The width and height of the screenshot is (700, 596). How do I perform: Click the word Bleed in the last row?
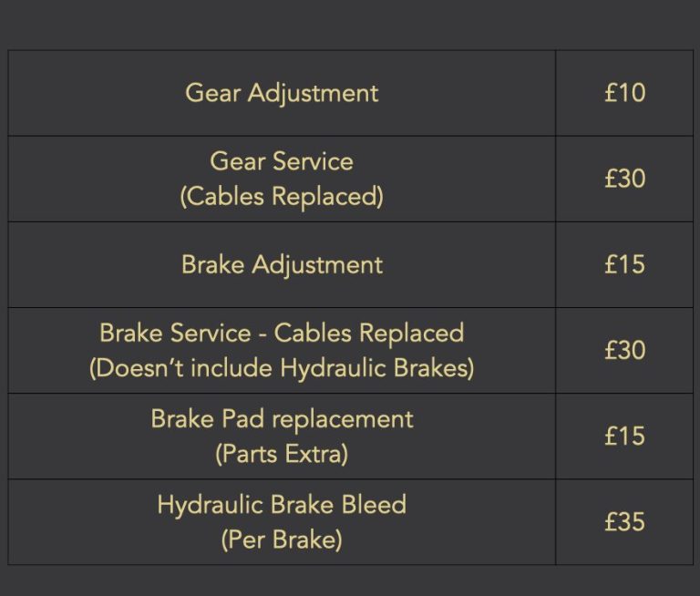point(374,505)
